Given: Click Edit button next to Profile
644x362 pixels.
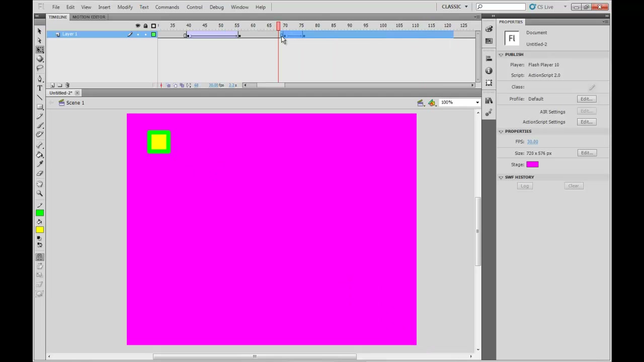Looking at the screenshot, I should pyautogui.click(x=587, y=99).
